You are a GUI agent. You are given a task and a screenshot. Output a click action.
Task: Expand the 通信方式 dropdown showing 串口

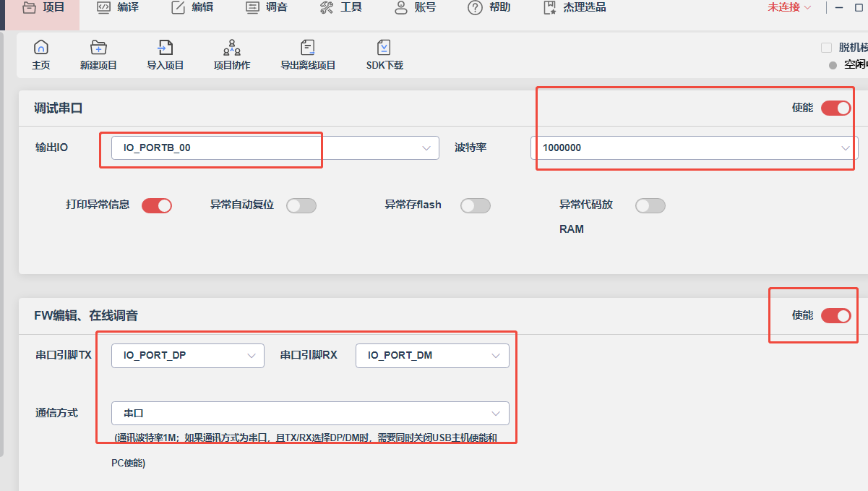[310, 414]
